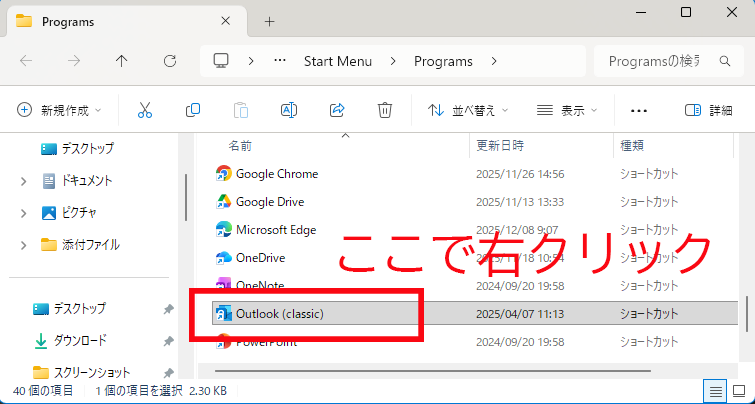This screenshot has height=404, width=755.
Task: Click the Paste clipboard icon
Action: tap(241, 110)
